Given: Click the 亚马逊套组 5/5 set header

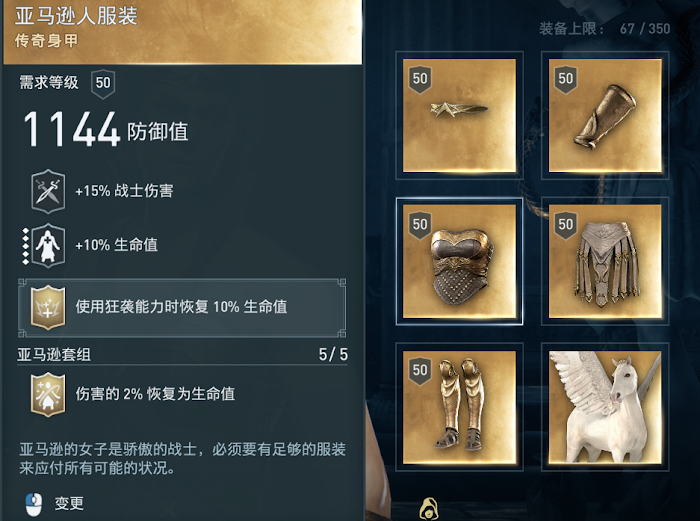Looking at the screenshot, I should [x=182, y=355].
